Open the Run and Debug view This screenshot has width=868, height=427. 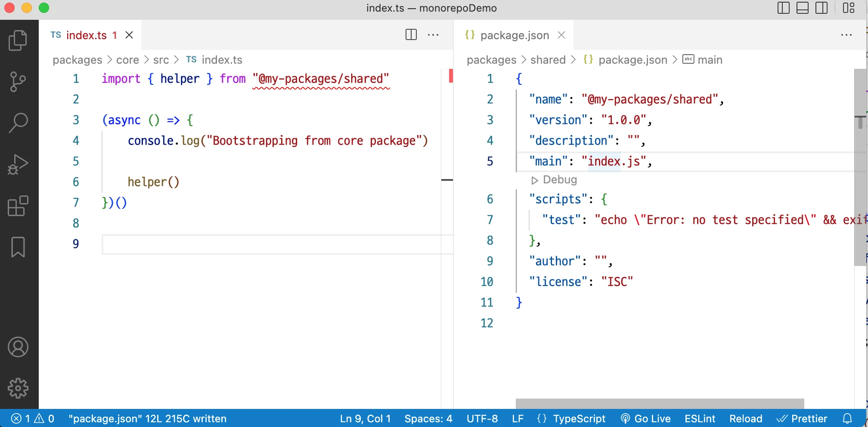coord(18,164)
